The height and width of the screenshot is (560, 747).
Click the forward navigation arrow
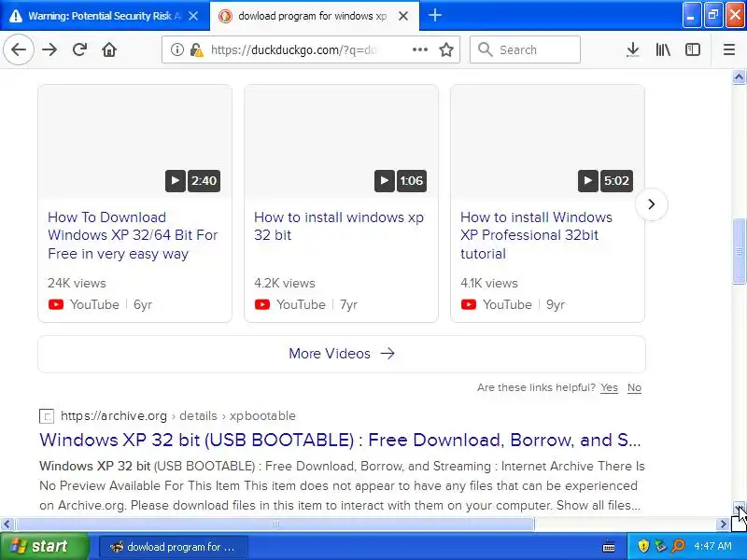[x=49, y=49]
